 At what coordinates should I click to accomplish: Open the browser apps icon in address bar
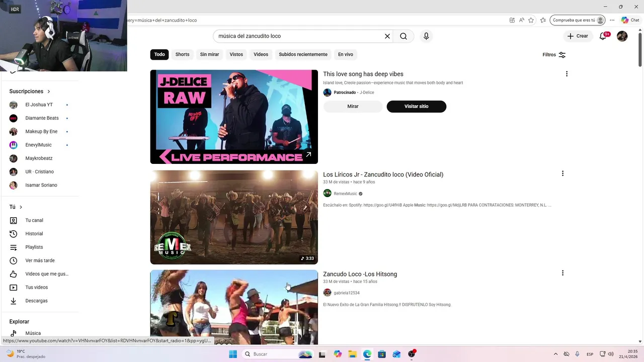tap(512, 20)
